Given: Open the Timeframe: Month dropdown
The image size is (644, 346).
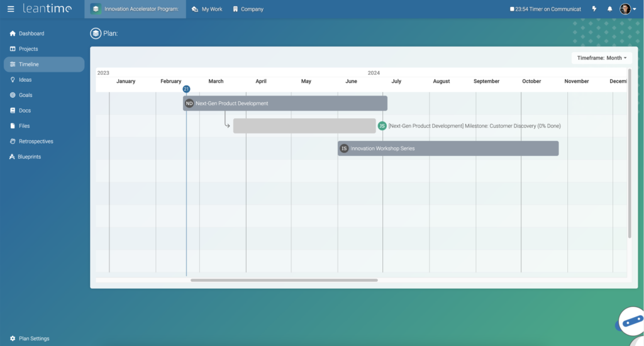Looking at the screenshot, I should tap(602, 58).
